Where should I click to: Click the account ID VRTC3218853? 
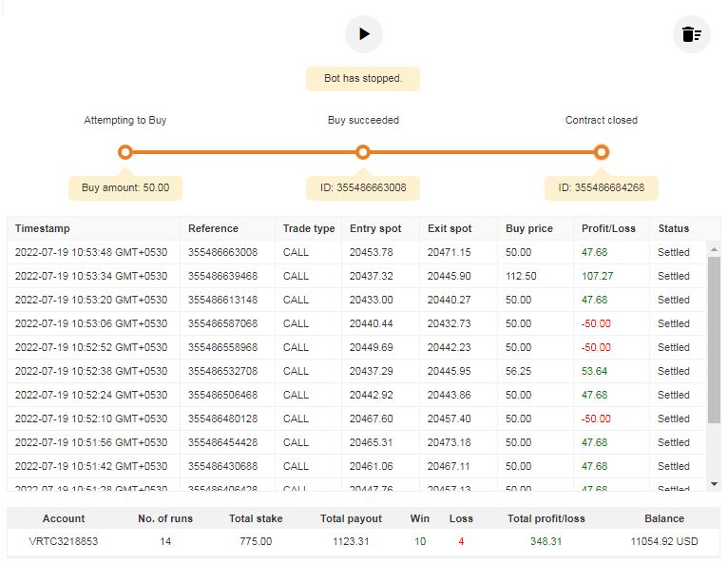click(x=64, y=541)
